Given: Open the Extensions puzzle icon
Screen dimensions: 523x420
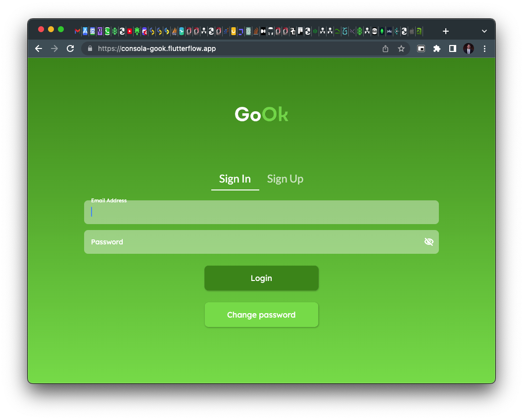Looking at the screenshot, I should (x=436, y=48).
